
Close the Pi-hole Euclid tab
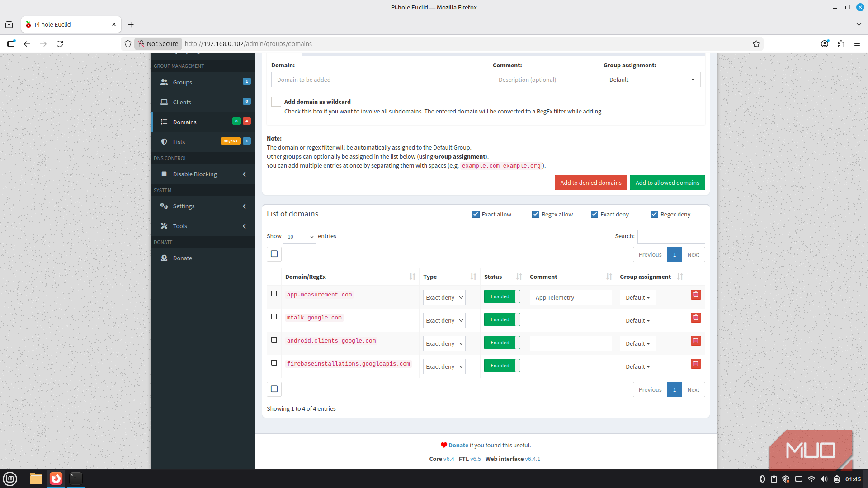pyautogui.click(x=114, y=25)
